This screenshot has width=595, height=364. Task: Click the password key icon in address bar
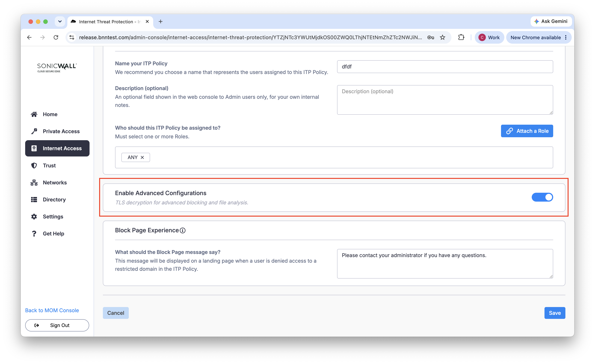[431, 37]
